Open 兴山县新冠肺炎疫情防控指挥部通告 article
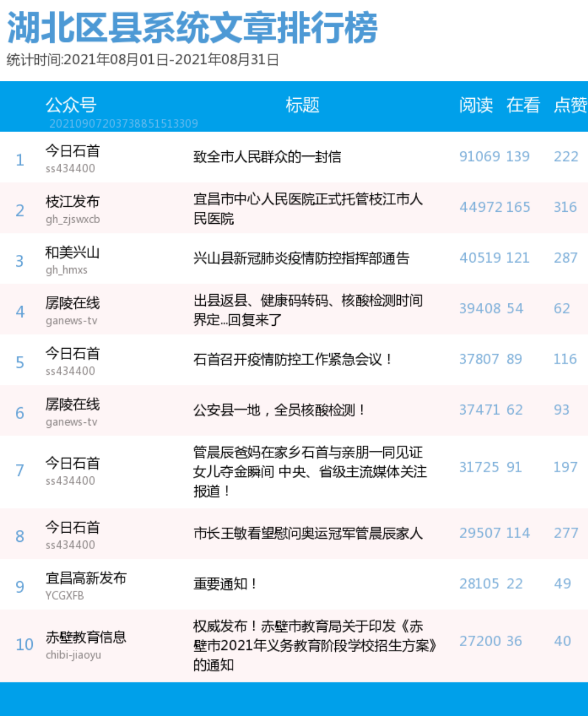Image resolution: width=588 pixels, height=716 pixels. click(x=301, y=259)
